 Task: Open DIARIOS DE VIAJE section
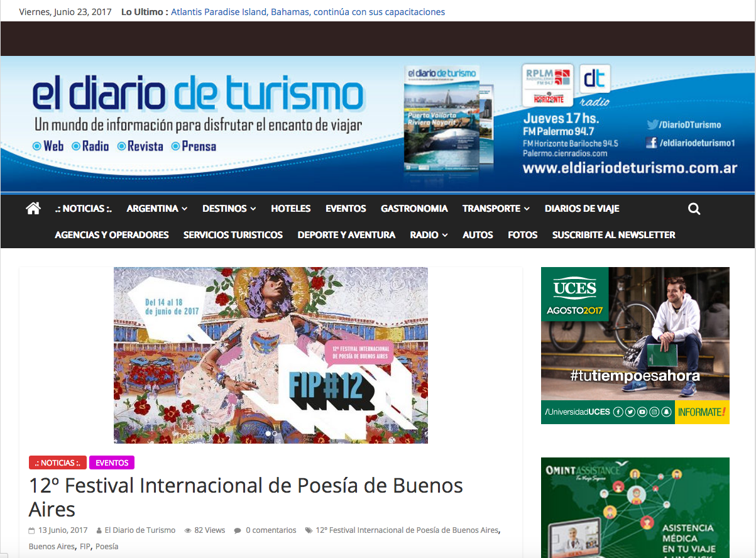coord(582,209)
